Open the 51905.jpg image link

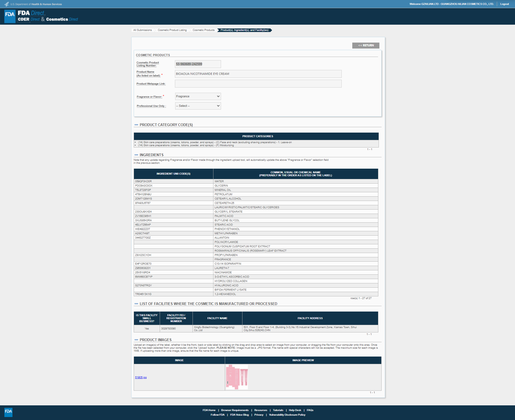coord(141,377)
